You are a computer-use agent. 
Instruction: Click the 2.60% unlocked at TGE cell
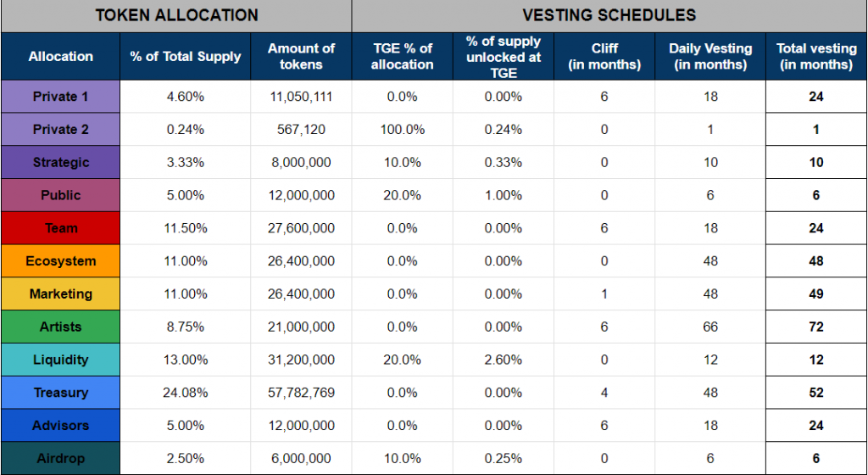[504, 360]
